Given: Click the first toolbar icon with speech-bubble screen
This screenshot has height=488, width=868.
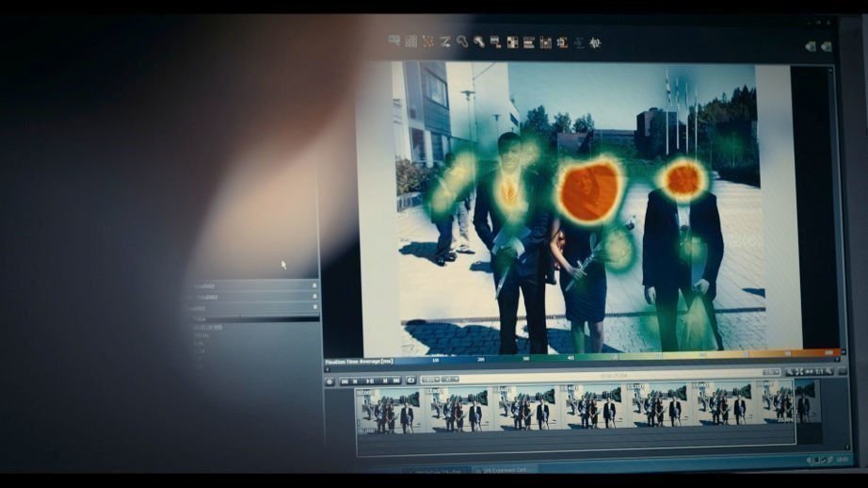Looking at the screenshot, I should [394, 41].
